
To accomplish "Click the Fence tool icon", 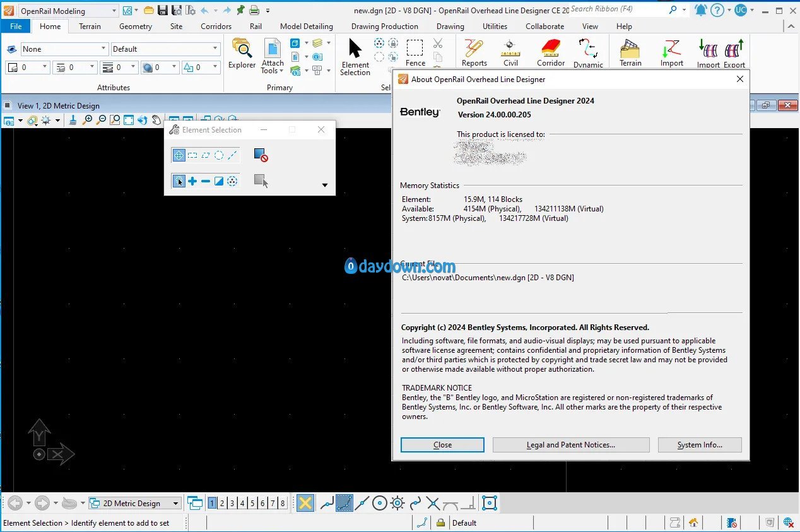I will click(415, 52).
